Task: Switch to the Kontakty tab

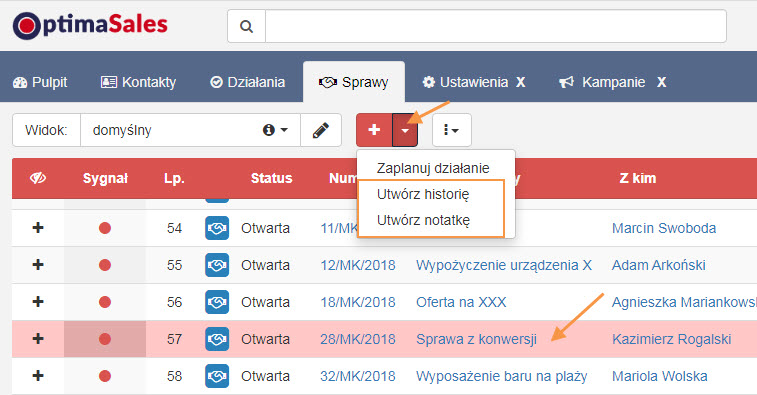Action: 139,82
